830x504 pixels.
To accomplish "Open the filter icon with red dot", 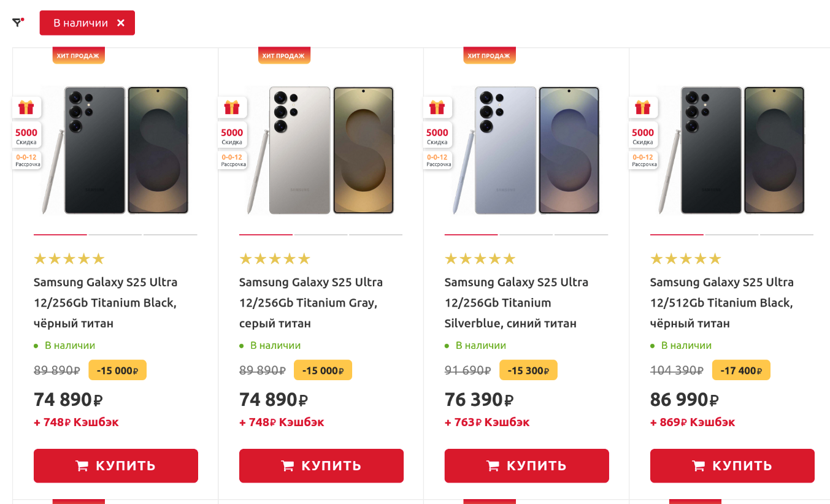I will [17, 23].
